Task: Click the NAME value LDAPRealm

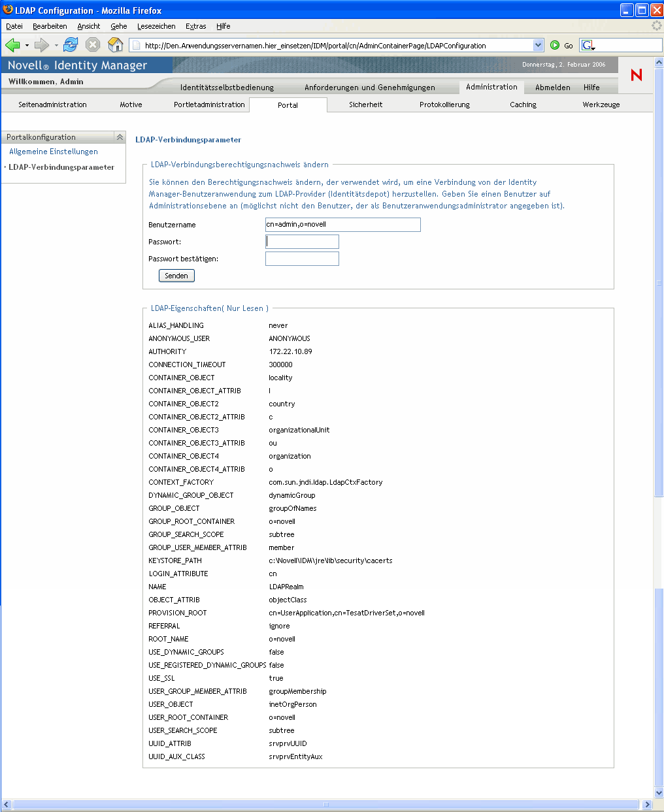Action: pyautogui.click(x=286, y=587)
